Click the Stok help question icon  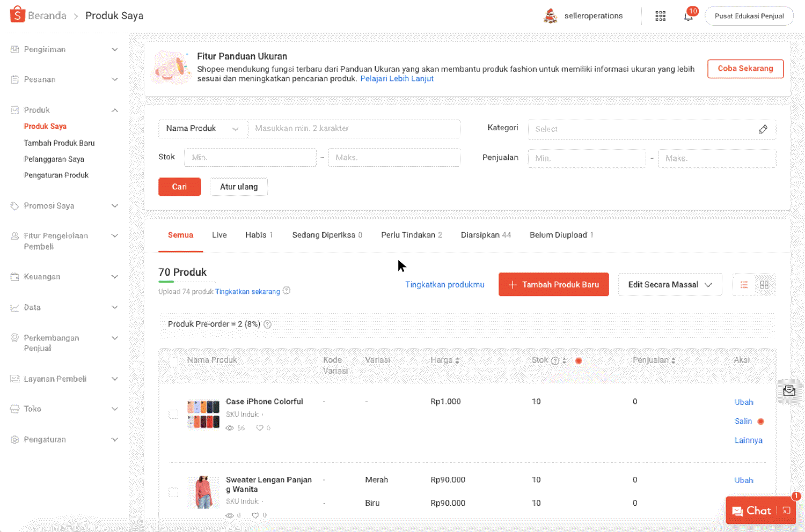click(x=555, y=361)
